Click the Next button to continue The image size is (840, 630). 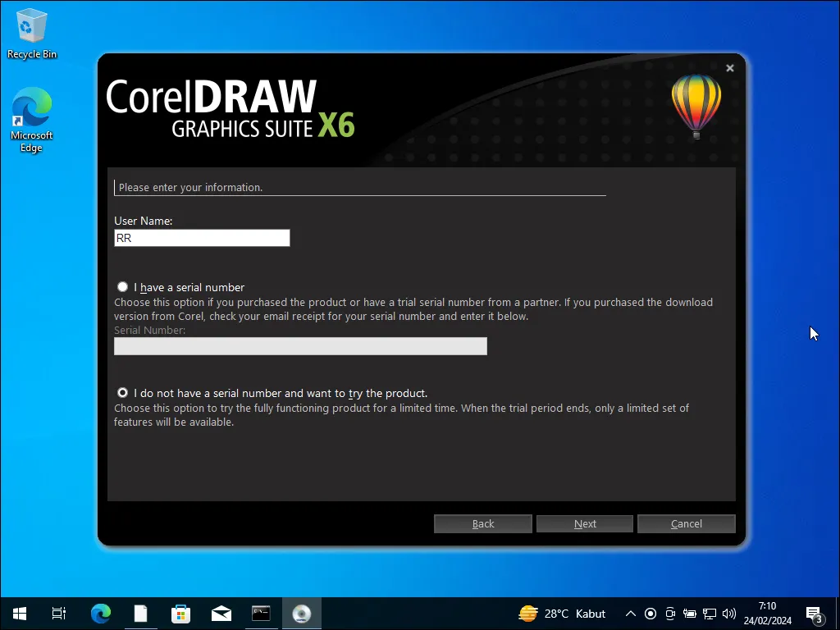click(584, 523)
